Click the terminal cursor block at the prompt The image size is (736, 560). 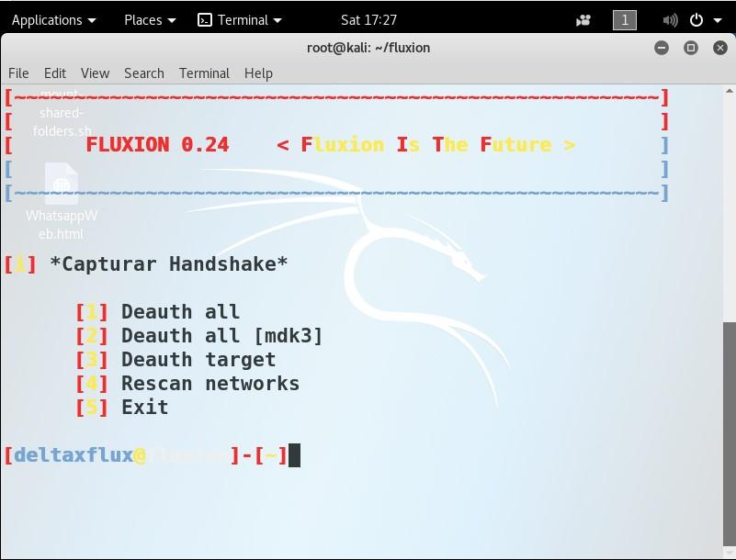[x=294, y=455]
